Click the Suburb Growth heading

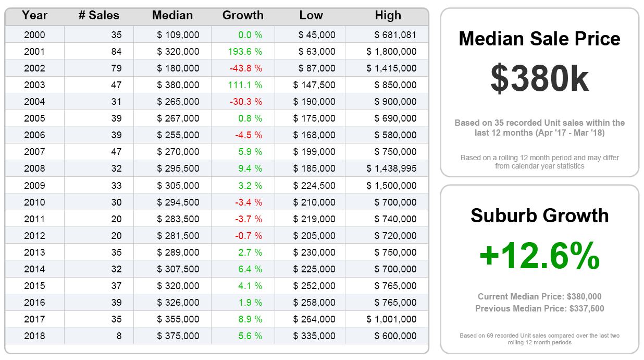[x=539, y=215]
